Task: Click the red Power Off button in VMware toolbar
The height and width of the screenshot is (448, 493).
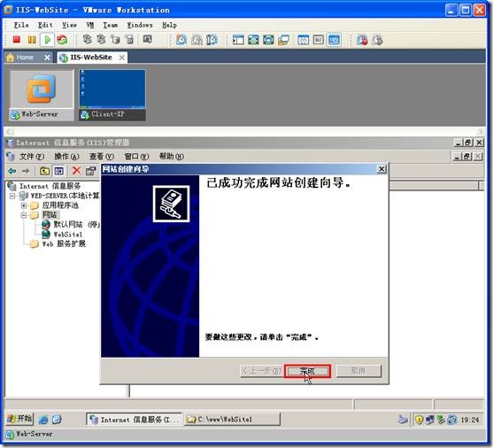Action: [x=16, y=40]
